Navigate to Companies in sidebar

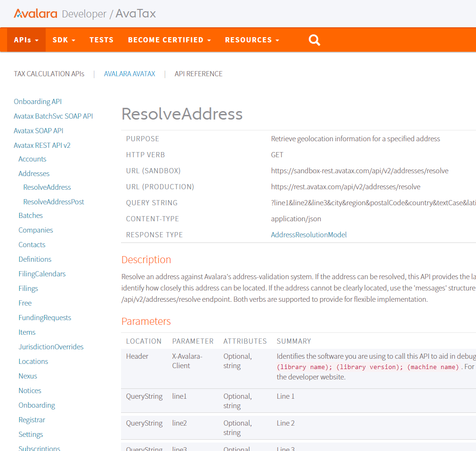click(x=36, y=230)
